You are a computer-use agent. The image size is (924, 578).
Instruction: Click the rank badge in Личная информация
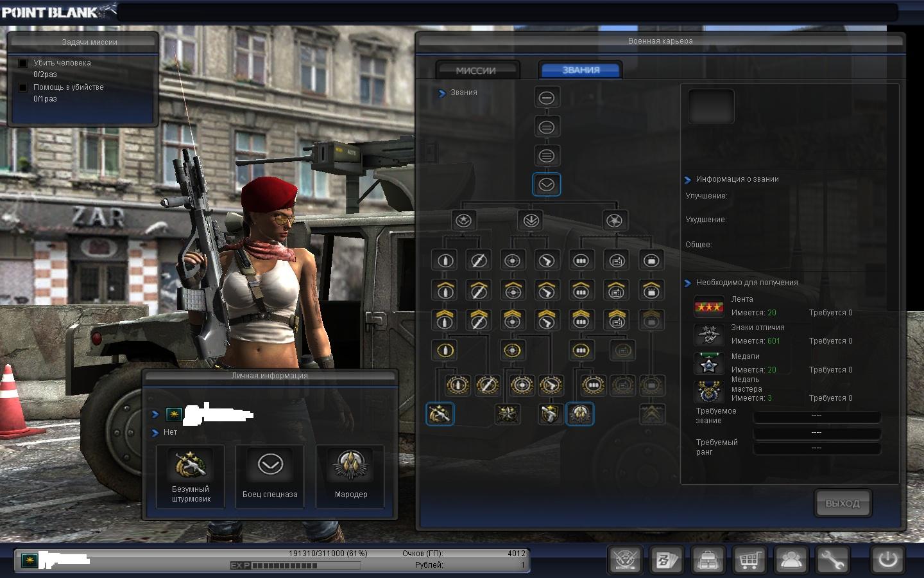pyautogui.click(x=173, y=414)
